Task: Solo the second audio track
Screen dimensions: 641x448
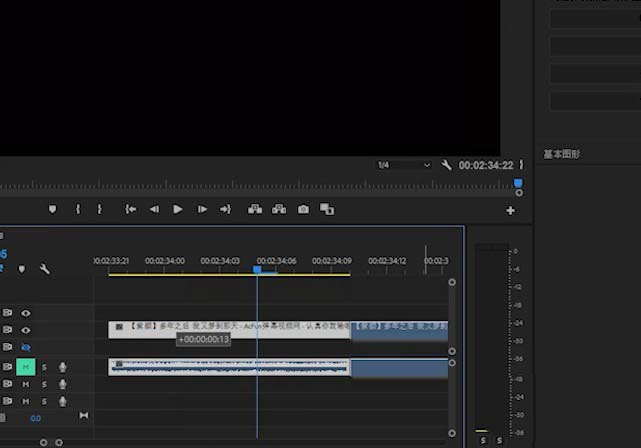Action: pyautogui.click(x=44, y=384)
